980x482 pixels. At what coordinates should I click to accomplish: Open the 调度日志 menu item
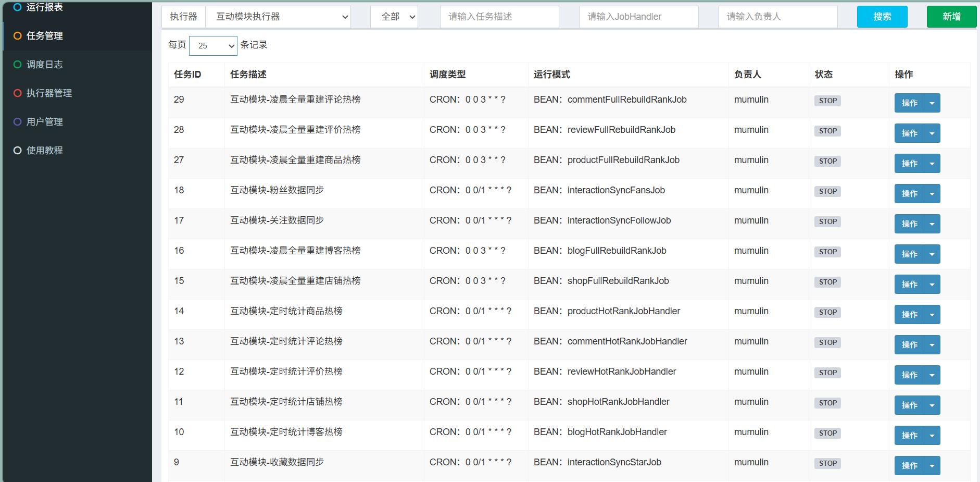45,65
